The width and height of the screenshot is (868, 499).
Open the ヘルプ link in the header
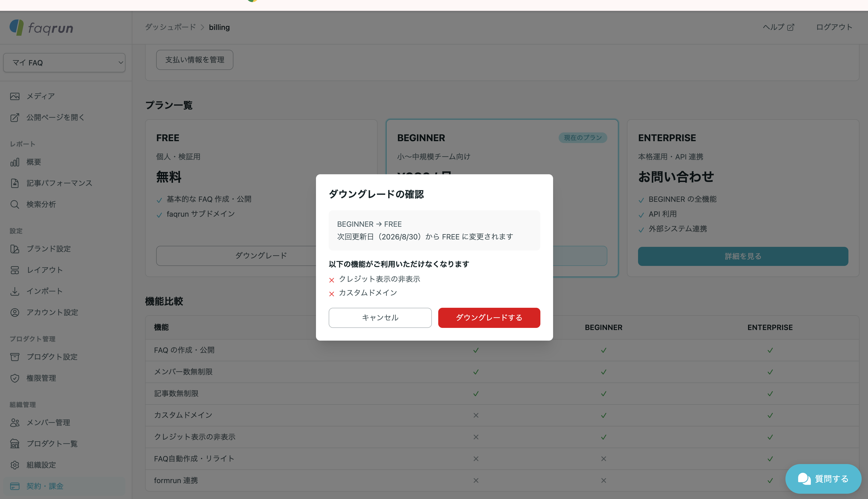778,28
